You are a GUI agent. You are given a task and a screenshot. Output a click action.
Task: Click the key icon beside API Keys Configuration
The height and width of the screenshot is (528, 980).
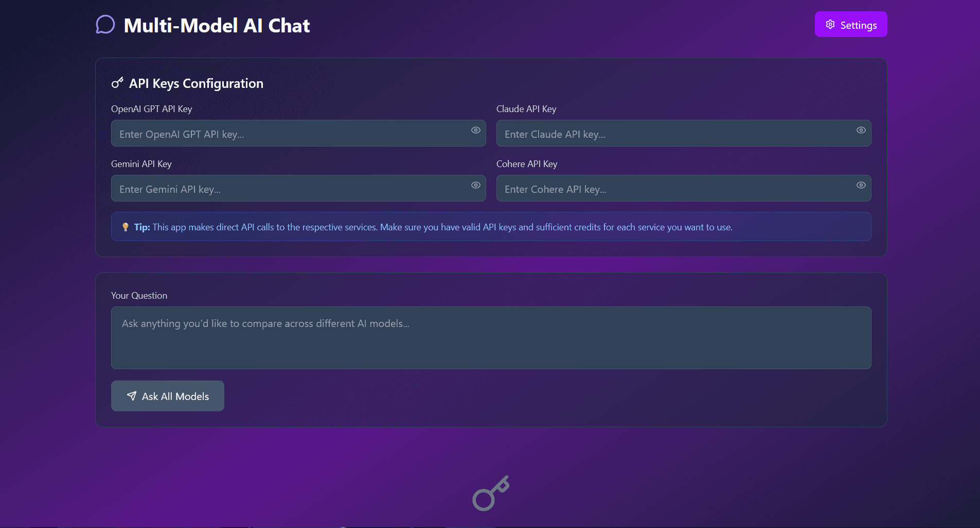(x=117, y=83)
